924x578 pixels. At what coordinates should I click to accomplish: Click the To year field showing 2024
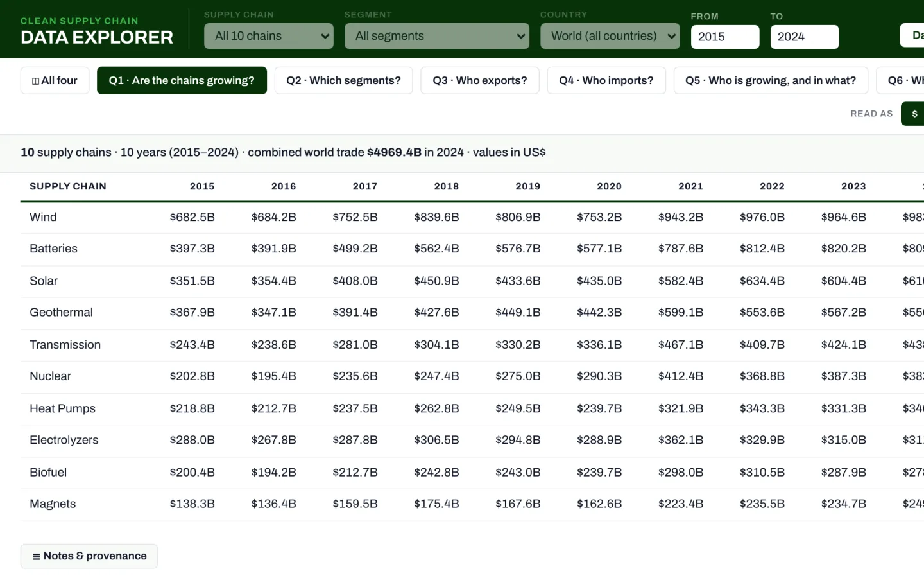(804, 37)
